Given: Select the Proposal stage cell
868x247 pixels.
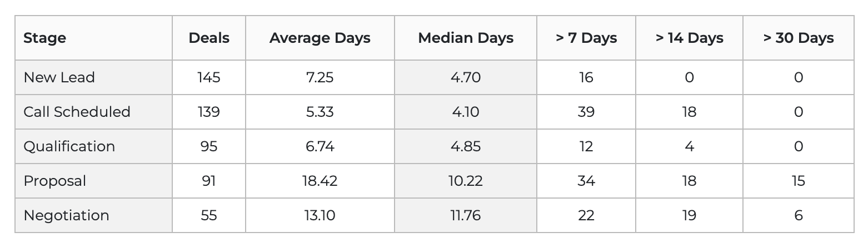Looking at the screenshot, I should 55,181.
